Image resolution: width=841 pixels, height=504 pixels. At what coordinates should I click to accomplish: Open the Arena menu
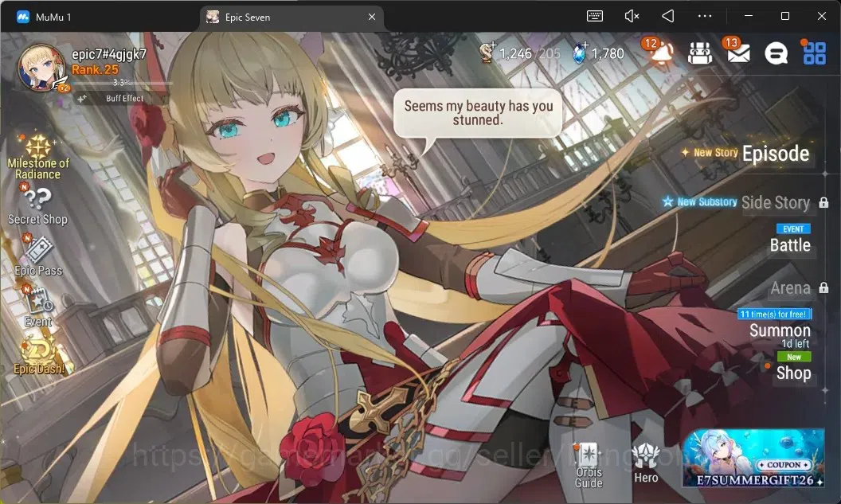(x=791, y=288)
